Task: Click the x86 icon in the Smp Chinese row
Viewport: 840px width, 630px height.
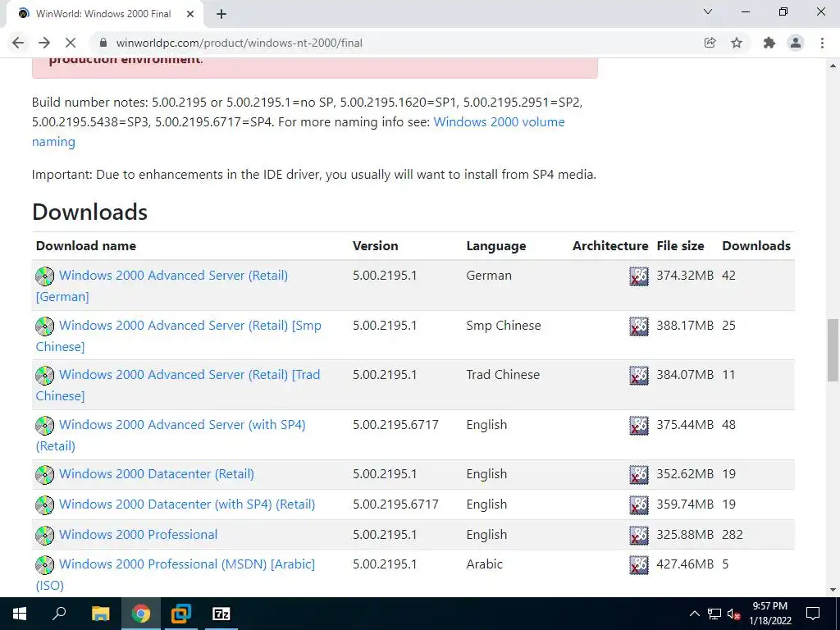Action: point(638,326)
